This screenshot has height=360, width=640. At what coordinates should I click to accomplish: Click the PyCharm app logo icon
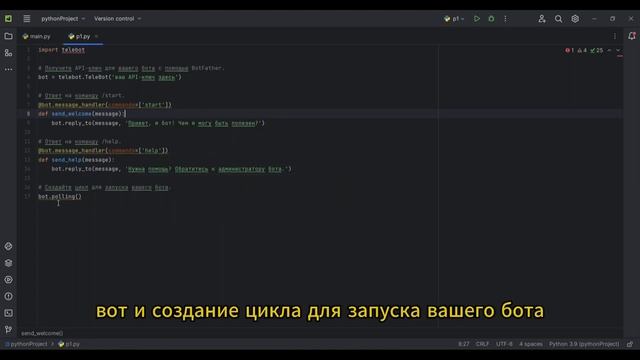pos(8,19)
